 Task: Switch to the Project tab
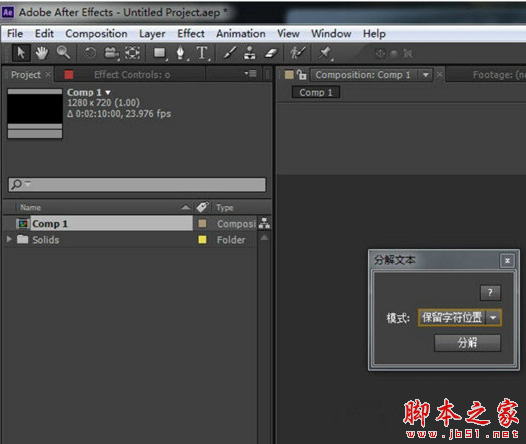25,74
